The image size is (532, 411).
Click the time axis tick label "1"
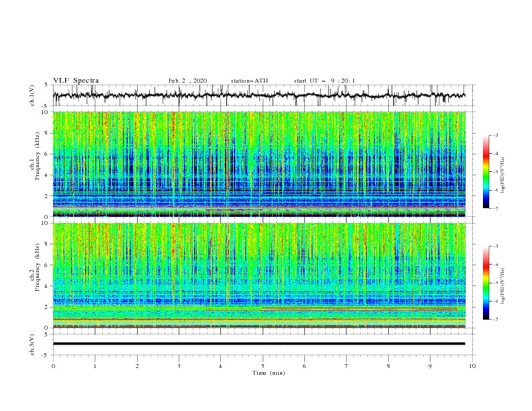[95, 366]
